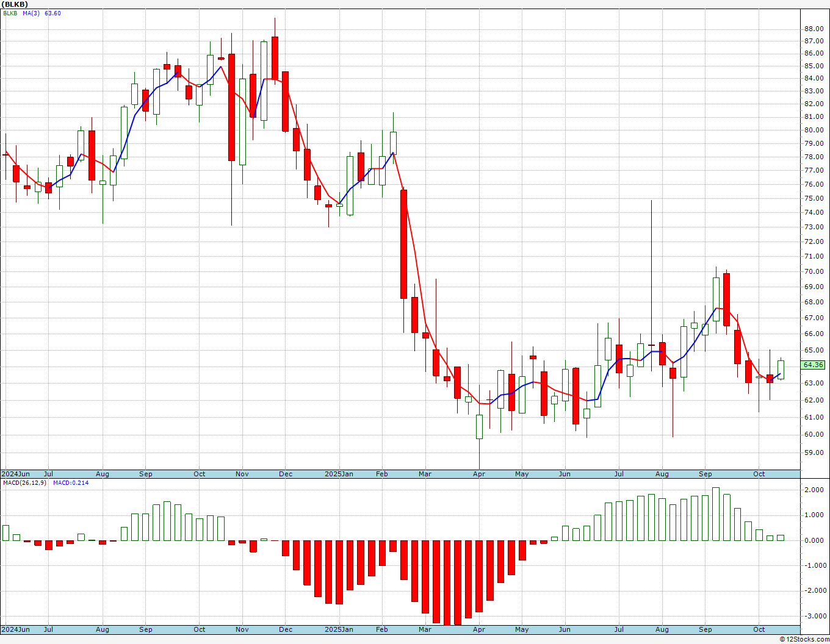Select the BLKB legend label
Screen dimensions: 830x644
[11, 13]
